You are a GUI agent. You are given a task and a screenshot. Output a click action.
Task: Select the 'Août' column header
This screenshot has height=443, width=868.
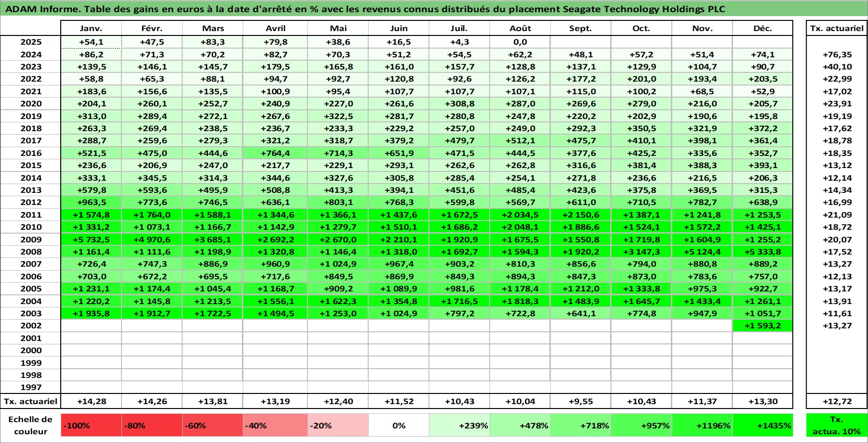520,28
